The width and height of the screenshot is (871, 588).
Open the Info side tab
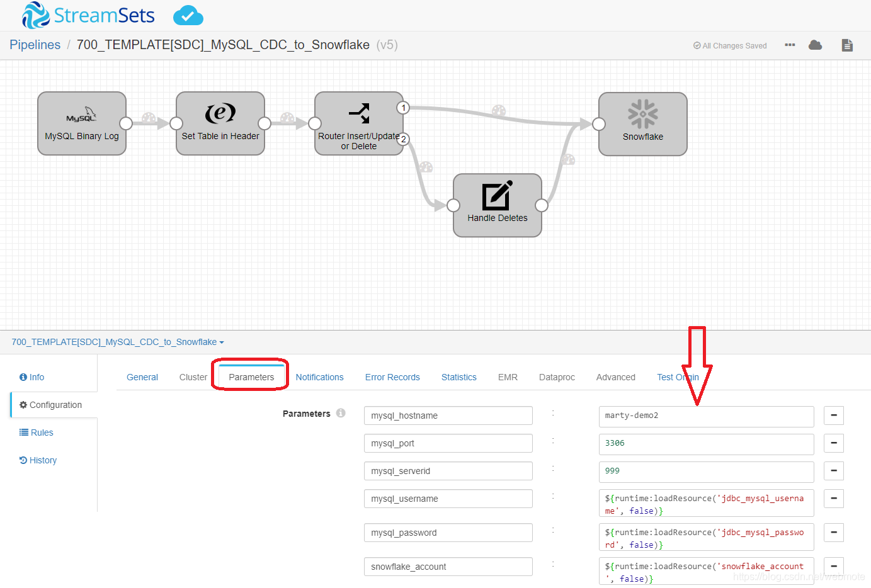[x=32, y=377]
